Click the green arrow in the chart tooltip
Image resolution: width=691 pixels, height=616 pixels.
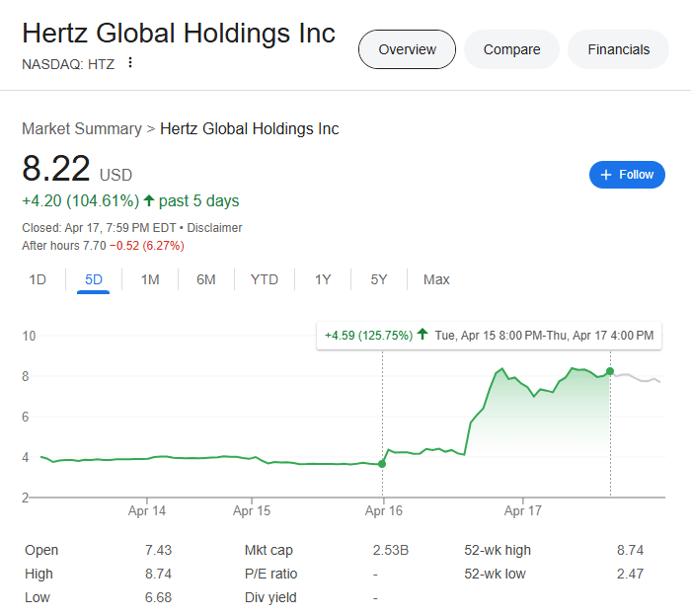click(x=422, y=334)
